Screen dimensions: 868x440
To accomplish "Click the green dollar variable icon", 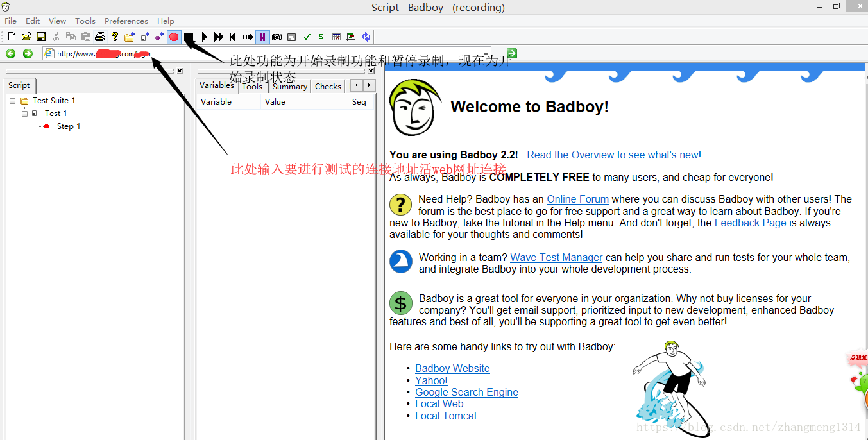I will [321, 37].
